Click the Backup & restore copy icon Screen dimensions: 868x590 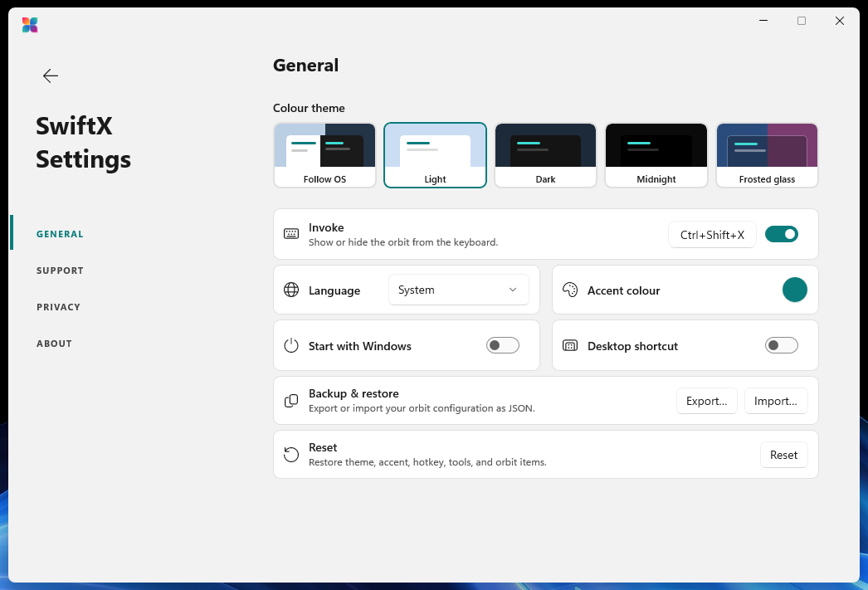291,401
